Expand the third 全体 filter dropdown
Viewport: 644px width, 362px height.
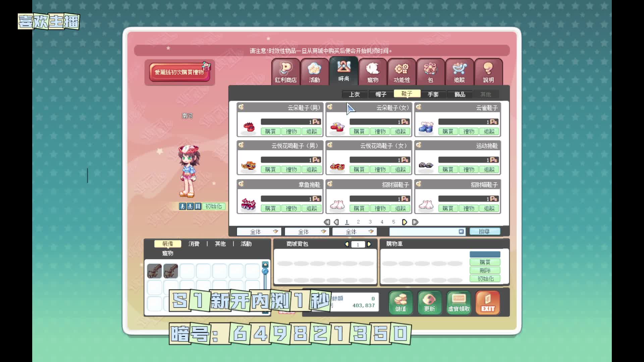[371, 232]
